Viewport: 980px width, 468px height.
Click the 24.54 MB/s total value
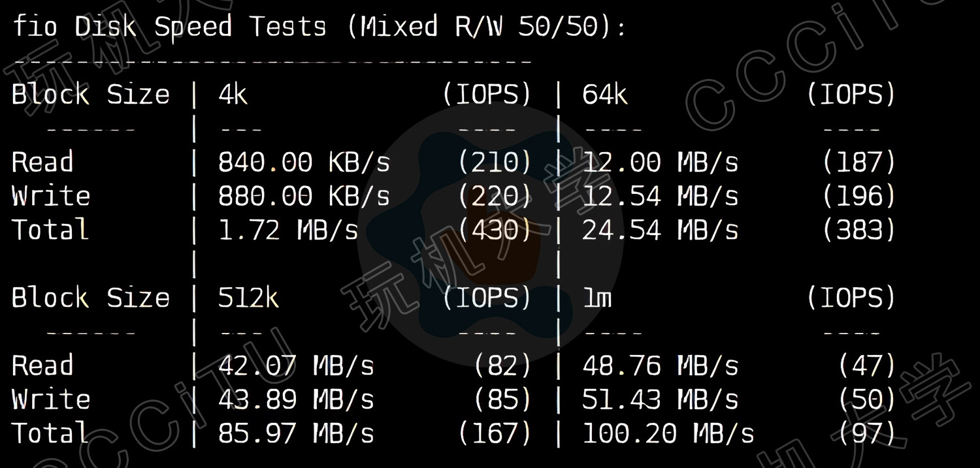661,230
